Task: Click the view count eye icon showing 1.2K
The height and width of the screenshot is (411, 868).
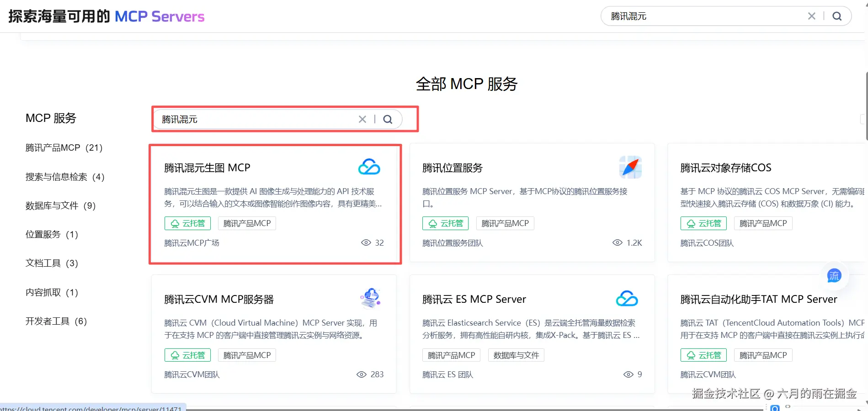Action: point(618,242)
